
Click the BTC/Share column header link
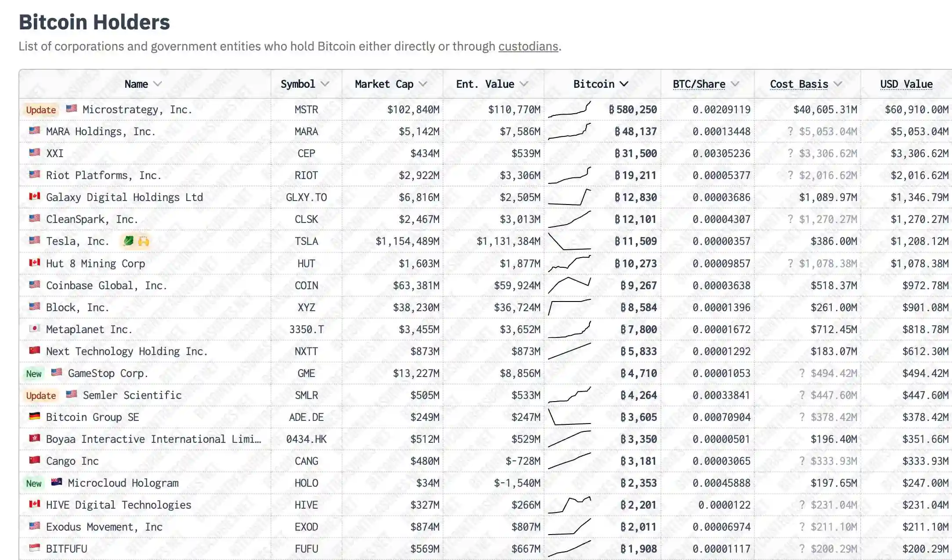click(699, 84)
